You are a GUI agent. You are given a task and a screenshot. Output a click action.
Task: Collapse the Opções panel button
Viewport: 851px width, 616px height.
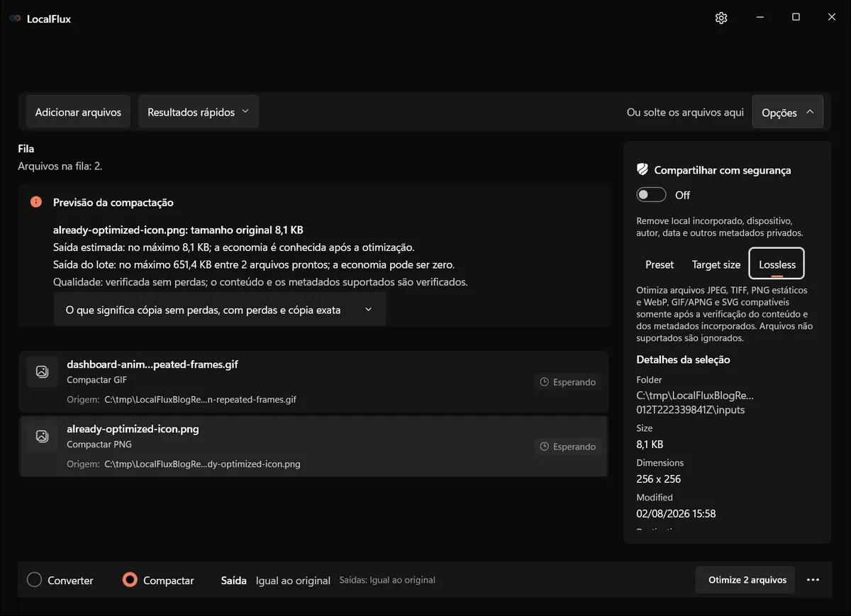(788, 112)
